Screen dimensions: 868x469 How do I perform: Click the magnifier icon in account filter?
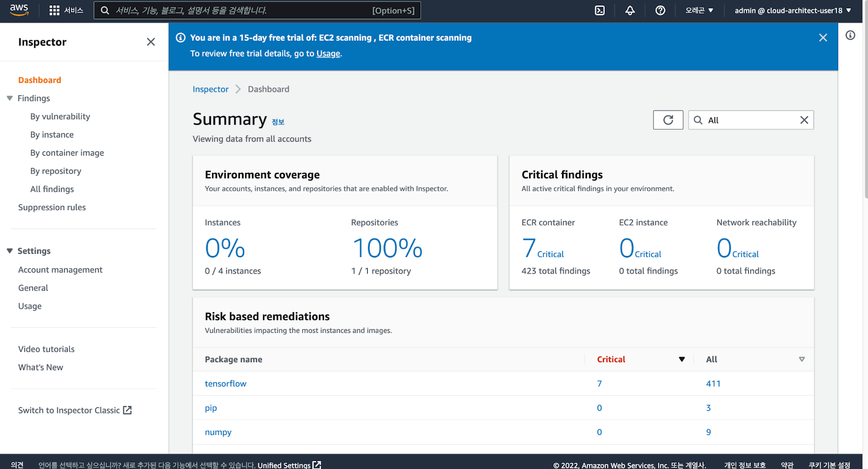pyautogui.click(x=698, y=120)
